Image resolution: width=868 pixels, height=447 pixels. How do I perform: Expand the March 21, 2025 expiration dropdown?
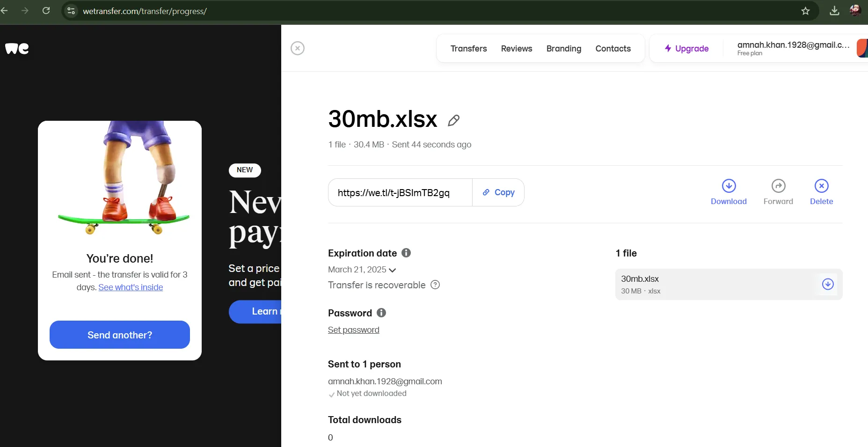[362, 270]
